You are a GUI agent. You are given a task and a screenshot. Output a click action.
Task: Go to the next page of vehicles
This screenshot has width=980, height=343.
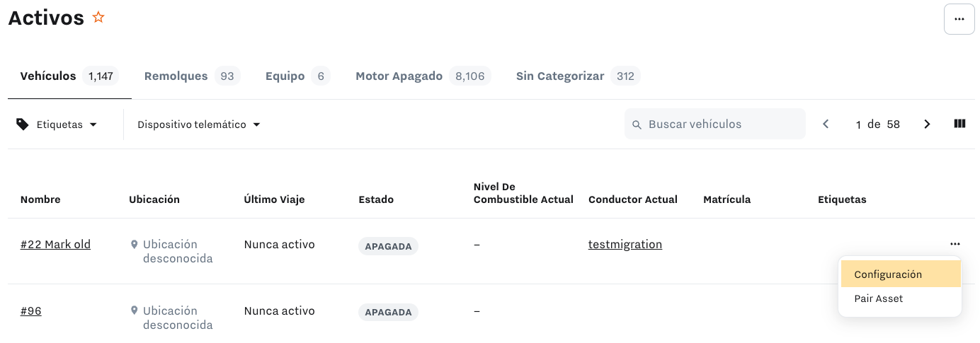[x=927, y=124]
